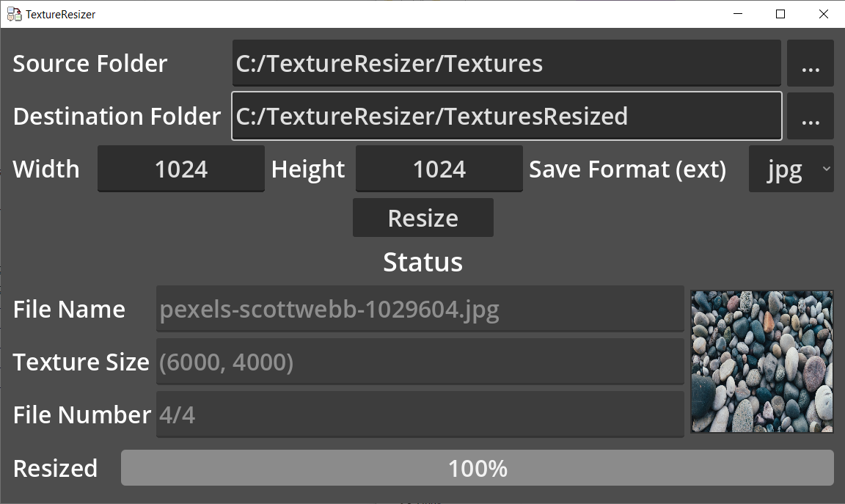The image size is (845, 504).
Task: Click the File Name status field
Action: click(x=420, y=309)
